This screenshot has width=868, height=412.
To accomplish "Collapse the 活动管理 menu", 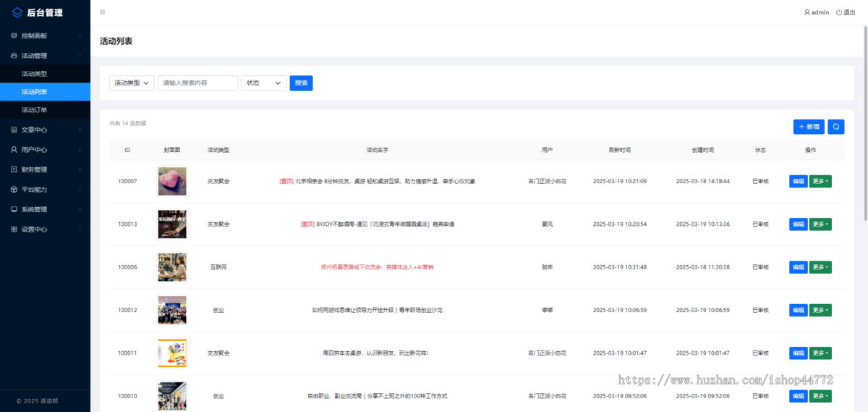I will [x=45, y=56].
